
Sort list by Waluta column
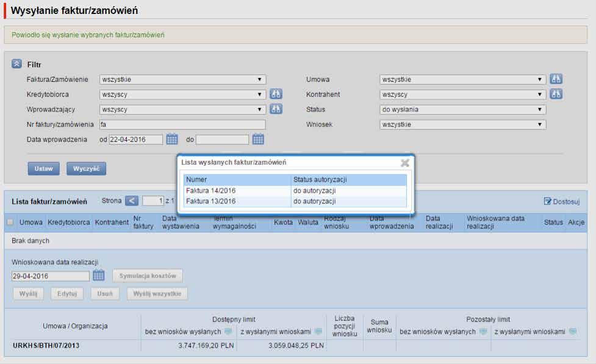pyautogui.click(x=308, y=223)
